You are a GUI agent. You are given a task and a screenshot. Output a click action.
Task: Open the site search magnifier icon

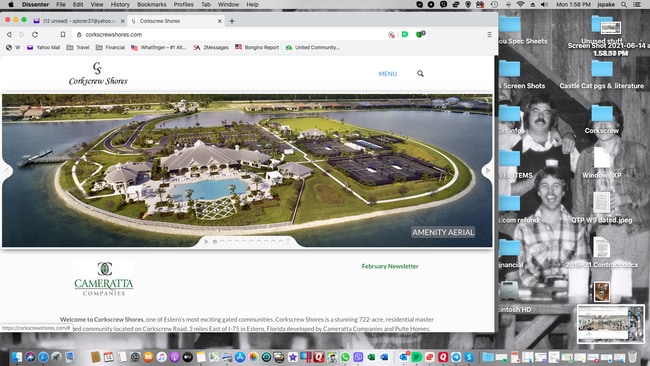click(x=420, y=73)
